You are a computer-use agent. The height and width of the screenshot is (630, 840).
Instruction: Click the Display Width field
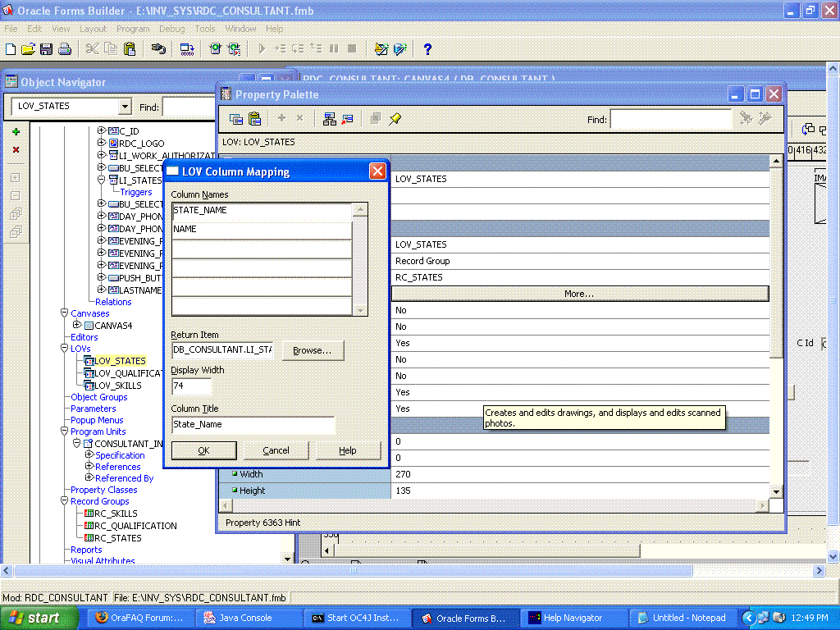coord(191,386)
